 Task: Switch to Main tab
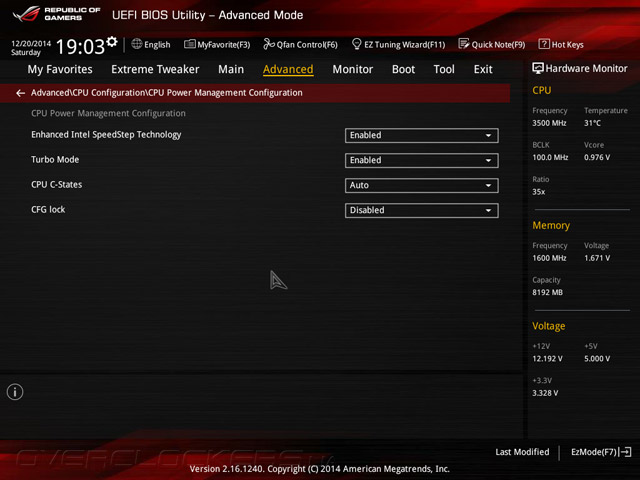click(231, 69)
